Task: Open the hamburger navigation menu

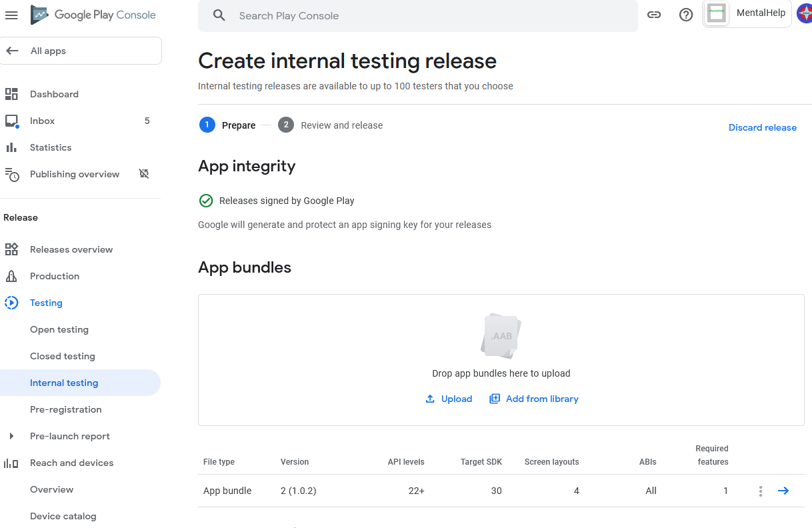Action: coord(11,15)
